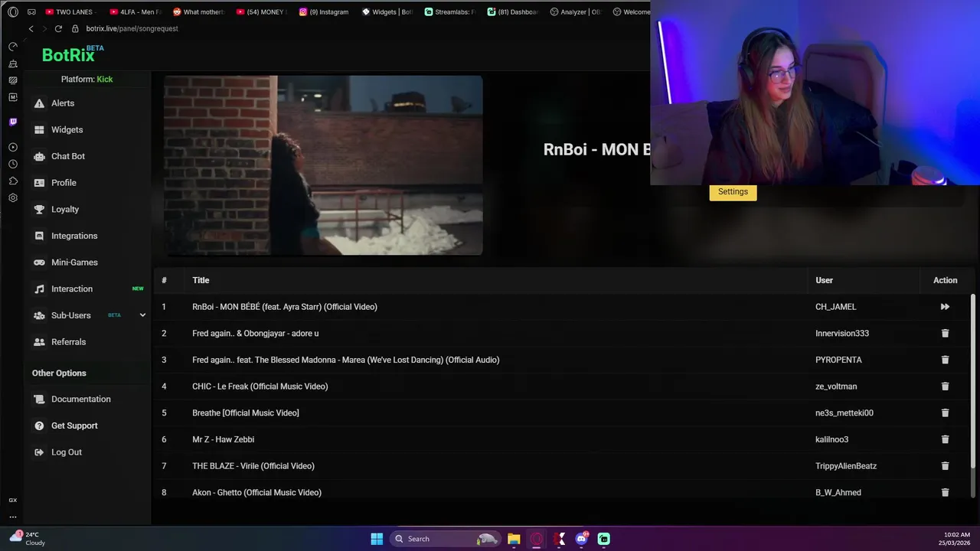Open the weather widget 24°C Cloudy

coord(28,539)
